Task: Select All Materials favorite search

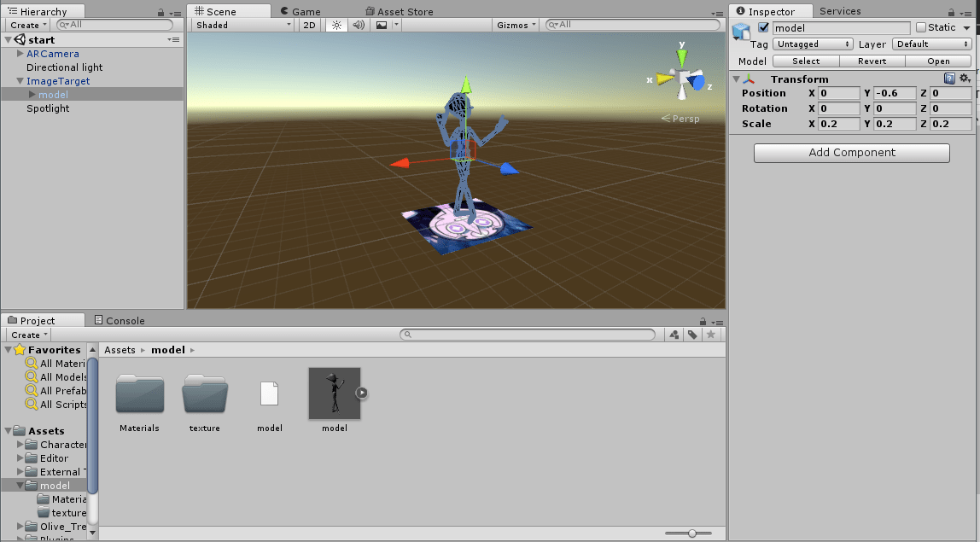Action: 55,364
